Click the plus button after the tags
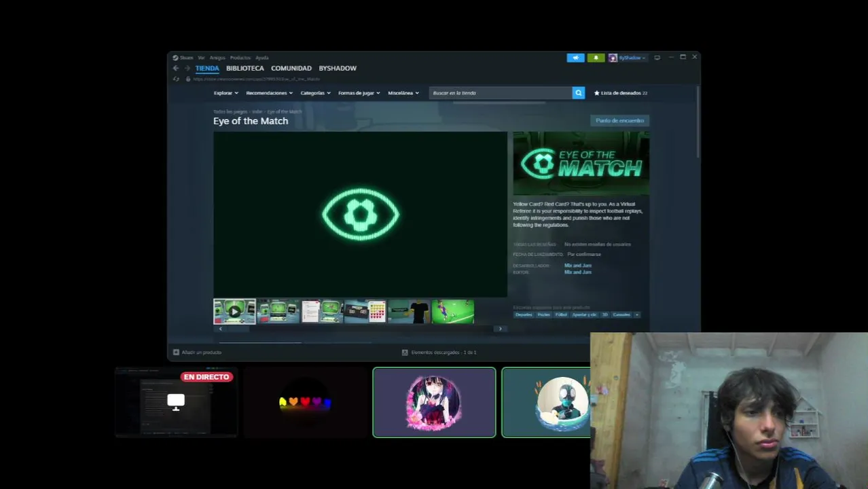This screenshot has width=868, height=489. click(636, 315)
